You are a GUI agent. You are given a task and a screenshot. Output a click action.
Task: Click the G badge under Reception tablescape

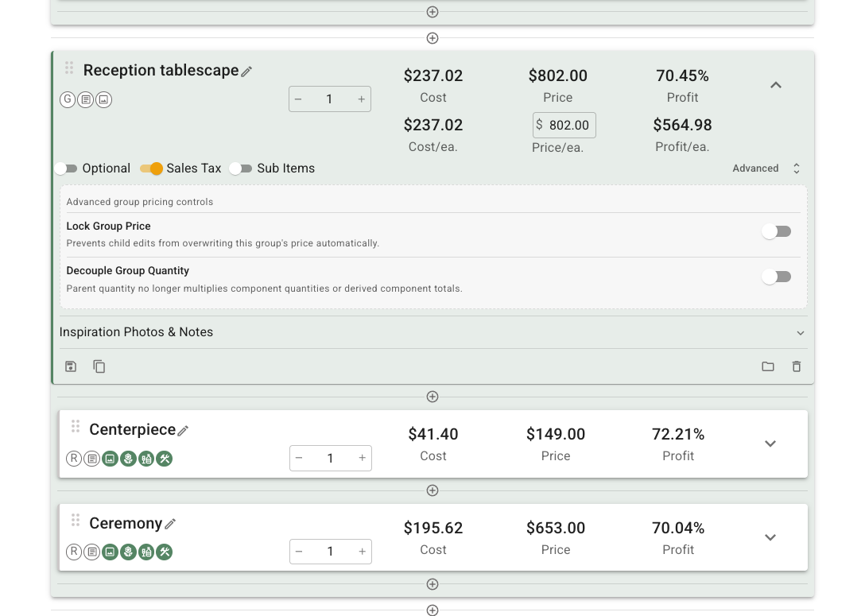(x=68, y=100)
